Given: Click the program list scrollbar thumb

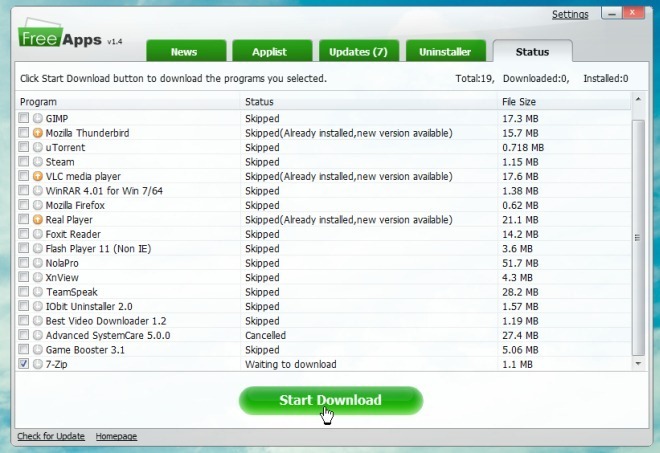Looking at the screenshot, I should point(638,238).
